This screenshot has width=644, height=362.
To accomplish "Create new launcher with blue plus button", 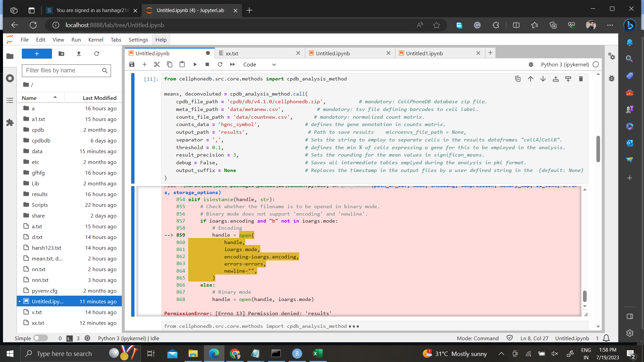I will pos(37,54).
